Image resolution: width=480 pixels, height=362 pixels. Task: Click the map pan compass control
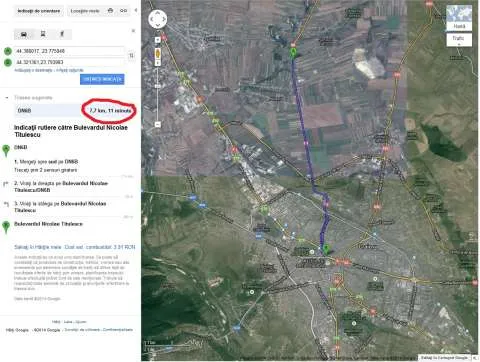(x=157, y=19)
